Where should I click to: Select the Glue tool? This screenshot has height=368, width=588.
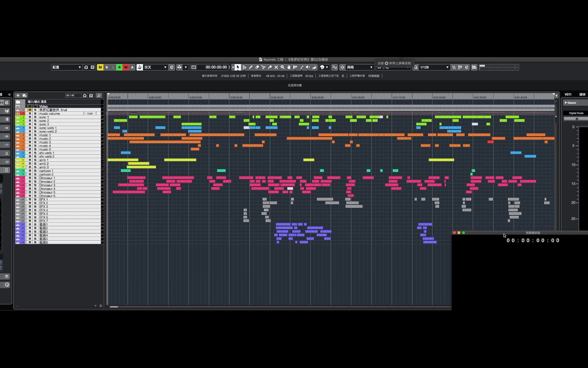tap(270, 67)
